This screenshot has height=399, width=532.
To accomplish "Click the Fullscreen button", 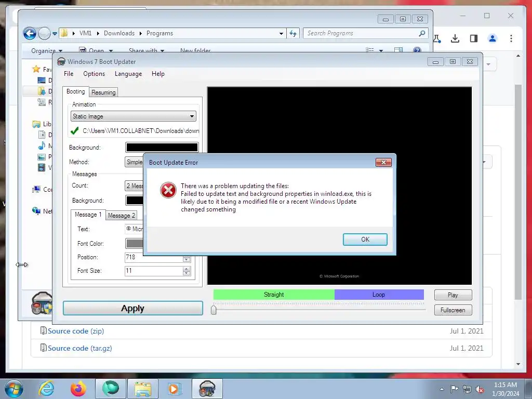I will pos(453,310).
